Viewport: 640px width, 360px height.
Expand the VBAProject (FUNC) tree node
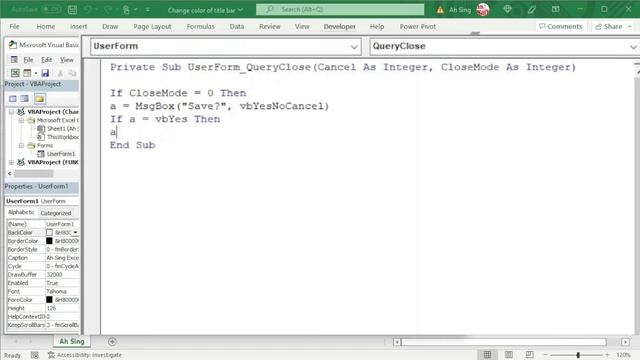coord(11,162)
